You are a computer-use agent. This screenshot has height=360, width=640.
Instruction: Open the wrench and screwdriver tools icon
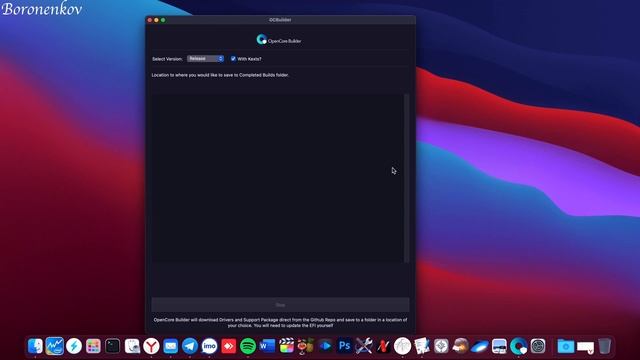(x=364, y=346)
